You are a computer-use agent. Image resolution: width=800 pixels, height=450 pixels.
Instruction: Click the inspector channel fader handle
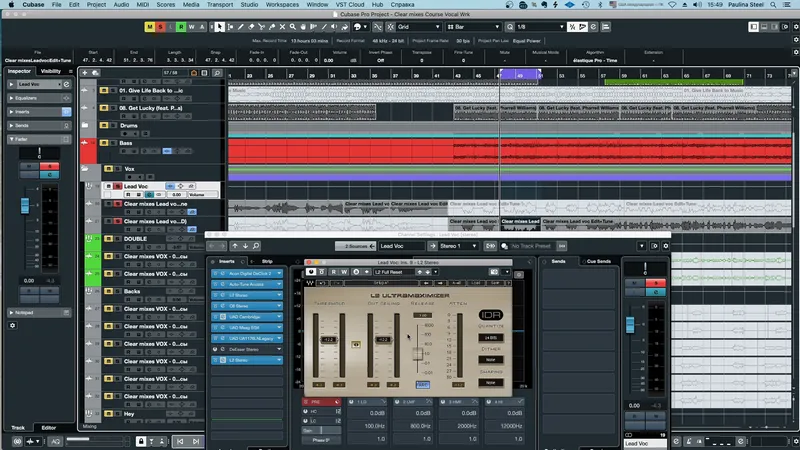(24, 205)
